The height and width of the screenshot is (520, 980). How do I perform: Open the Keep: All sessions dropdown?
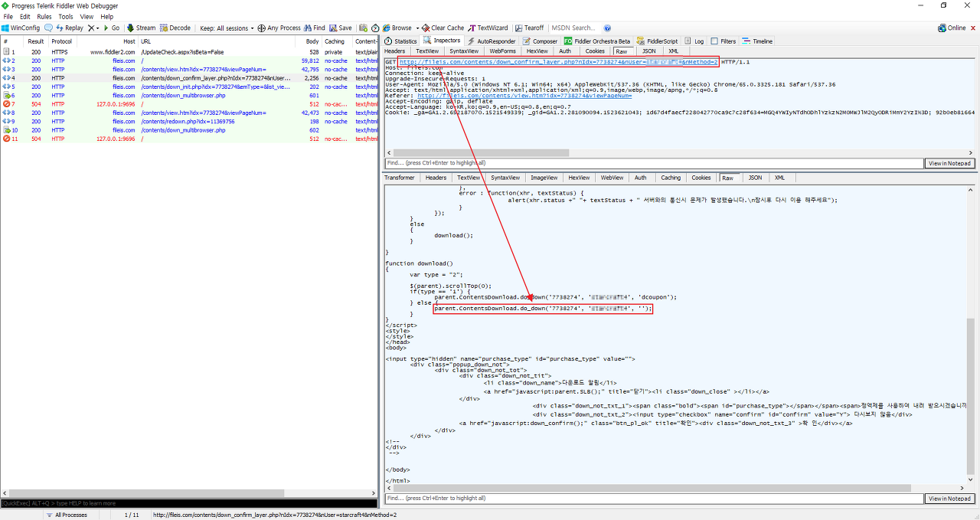click(226, 28)
